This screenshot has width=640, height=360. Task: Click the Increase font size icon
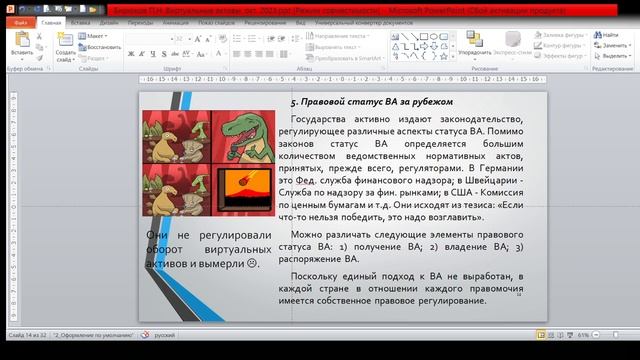click(x=198, y=39)
